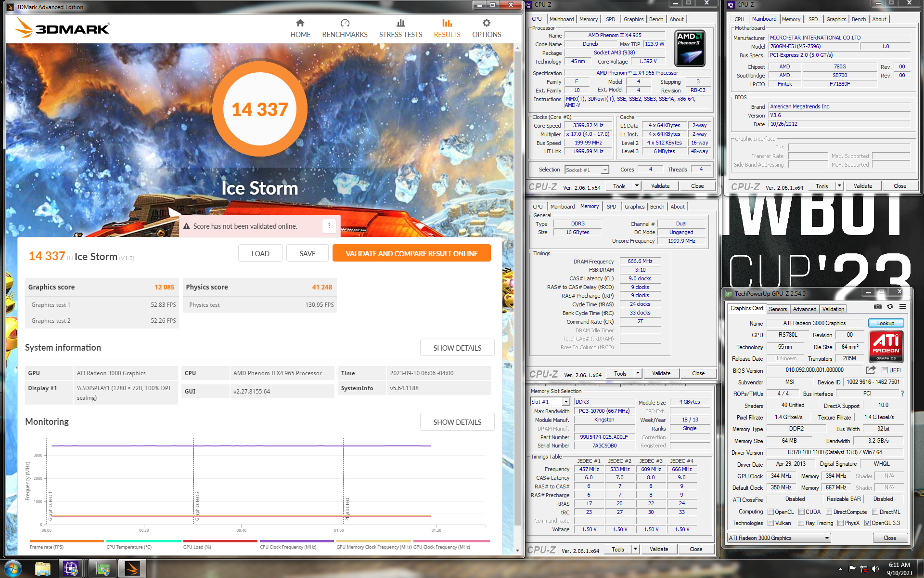Open the GPU-Z hamburger menu
924x578 pixels.
pos(902,306)
